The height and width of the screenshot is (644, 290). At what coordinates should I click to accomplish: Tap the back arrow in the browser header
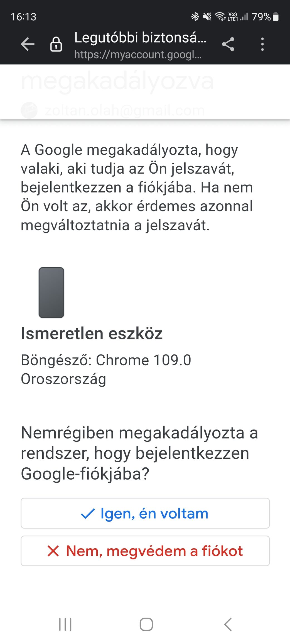pyautogui.click(x=28, y=44)
